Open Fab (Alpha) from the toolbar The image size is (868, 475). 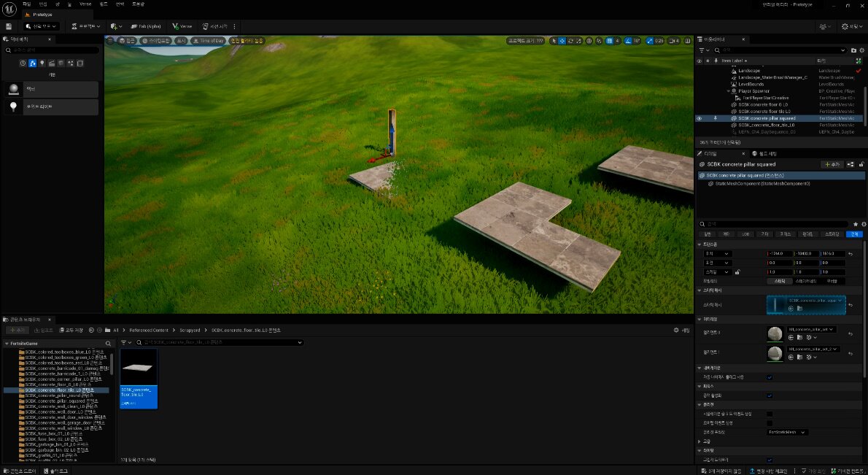(x=146, y=26)
